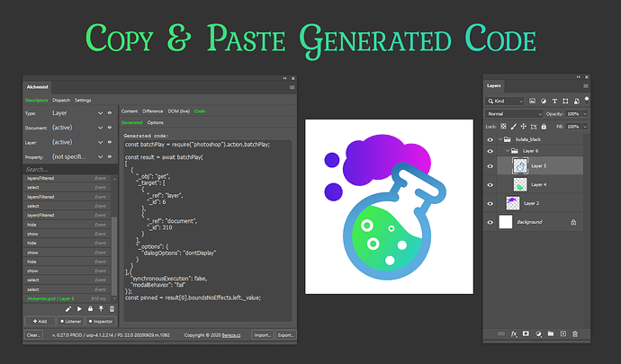Create a new group folder icon

(x=551, y=334)
